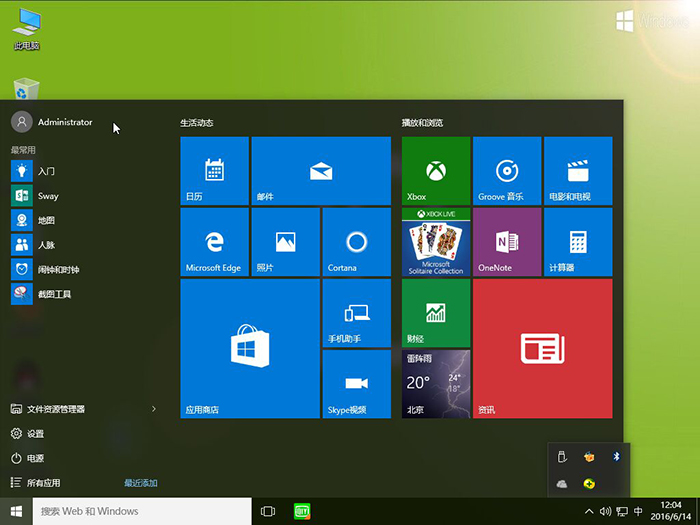Show 所有应用 all apps list
The image size is (700, 525).
[35, 483]
